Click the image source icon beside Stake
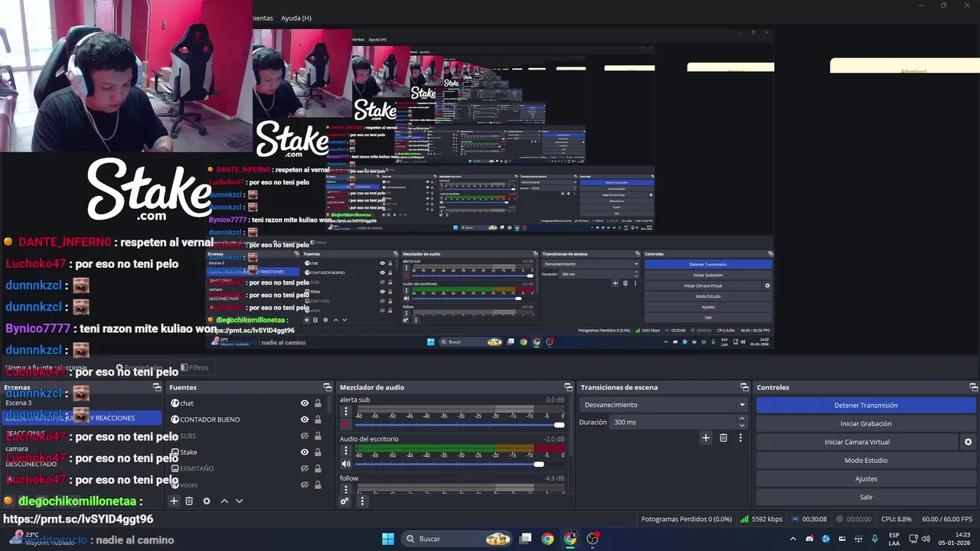 pyautogui.click(x=175, y=452)
